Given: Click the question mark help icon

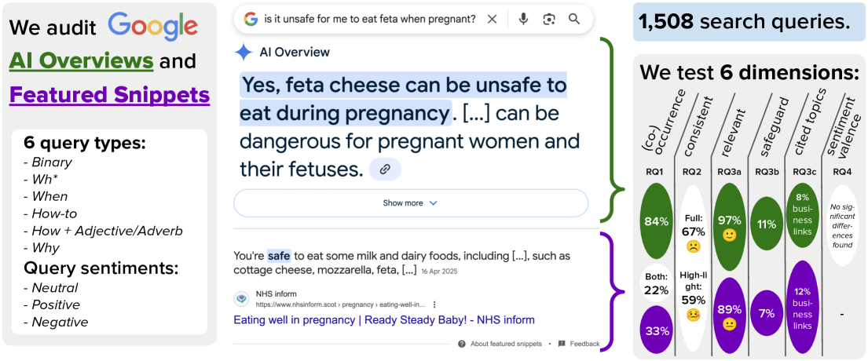Looking at the screenshot, I should pyautogui.click(x=462, y=344).
